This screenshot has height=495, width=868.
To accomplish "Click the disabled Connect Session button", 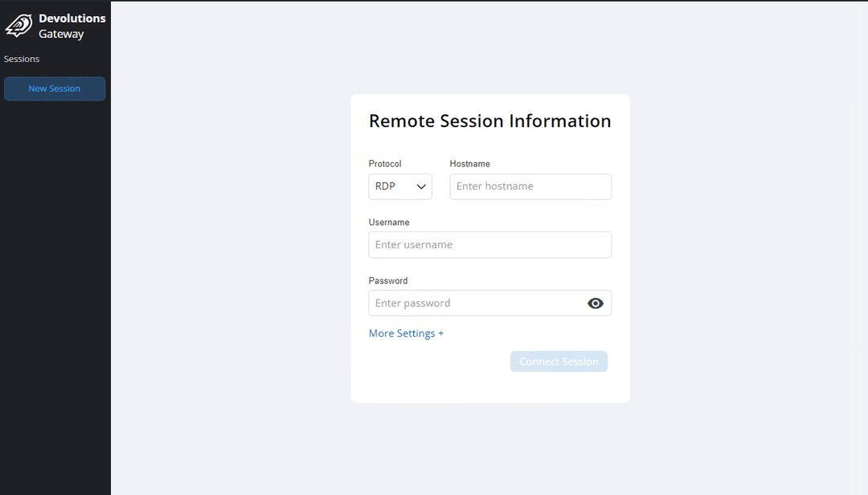I will coord(559,362).
